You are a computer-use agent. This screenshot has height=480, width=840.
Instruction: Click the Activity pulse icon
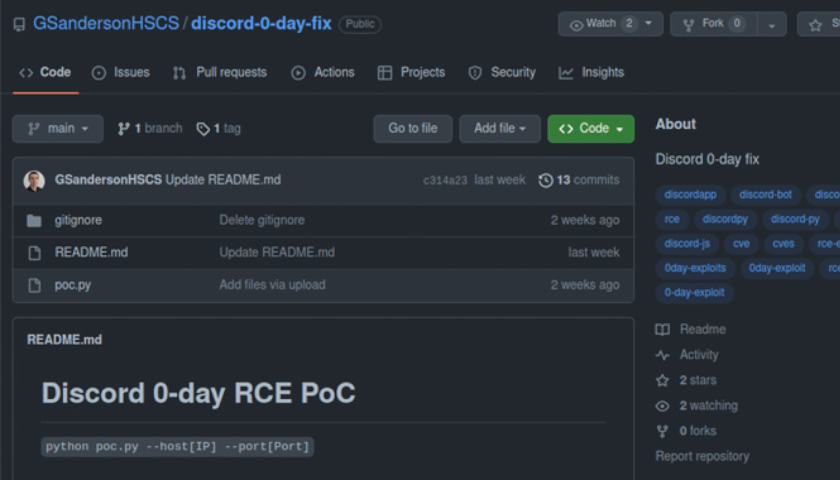[663, 355]
